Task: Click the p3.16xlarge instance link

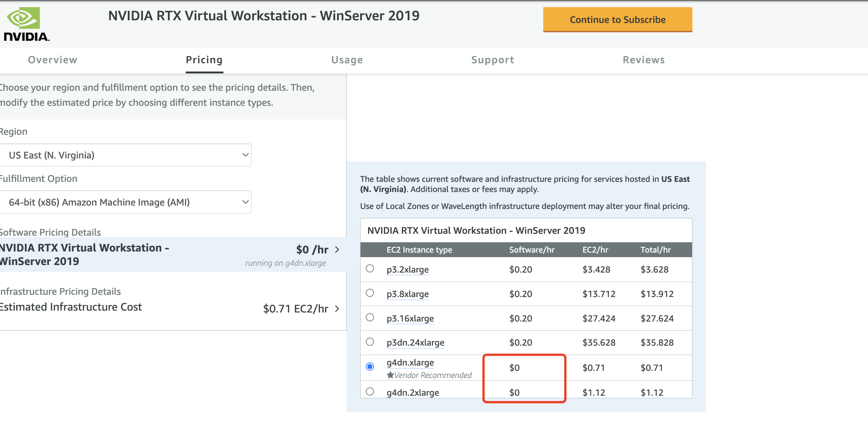Action: click(x=410, y=319)
